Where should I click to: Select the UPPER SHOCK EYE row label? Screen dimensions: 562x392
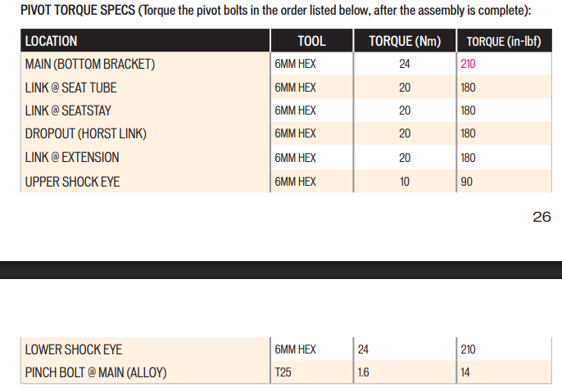72,181
